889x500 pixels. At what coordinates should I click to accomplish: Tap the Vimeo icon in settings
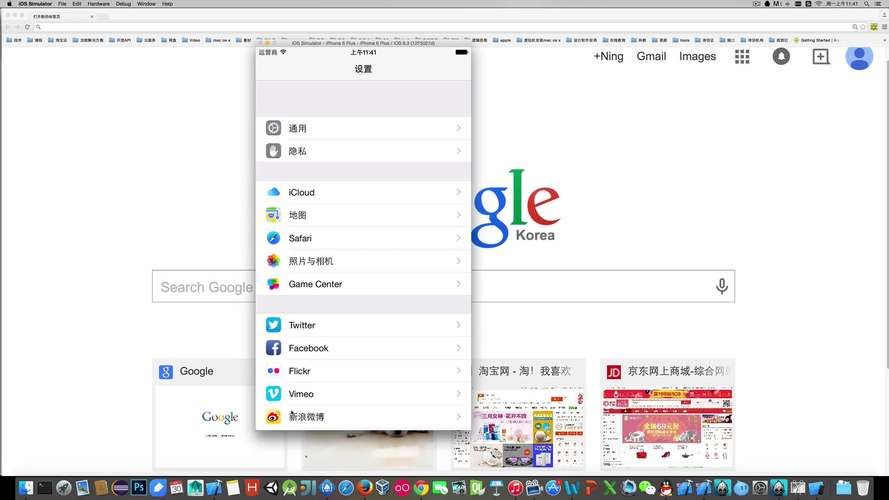[273, 394]
